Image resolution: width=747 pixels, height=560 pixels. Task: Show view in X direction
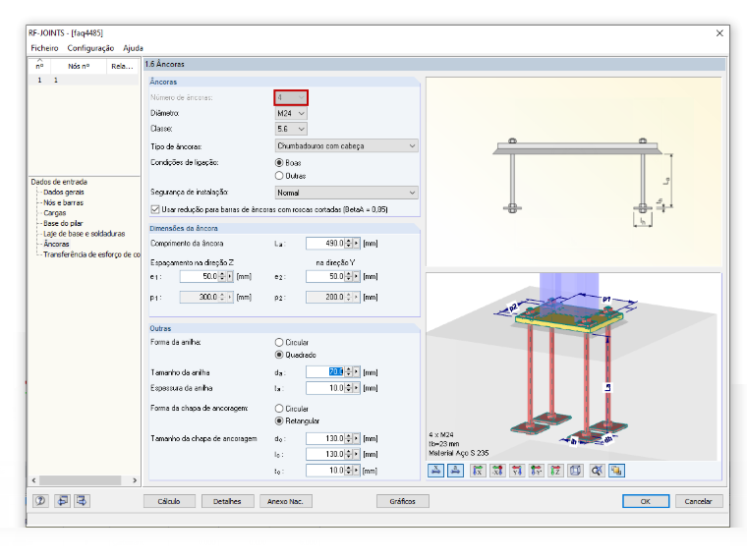tap(478, 471)
